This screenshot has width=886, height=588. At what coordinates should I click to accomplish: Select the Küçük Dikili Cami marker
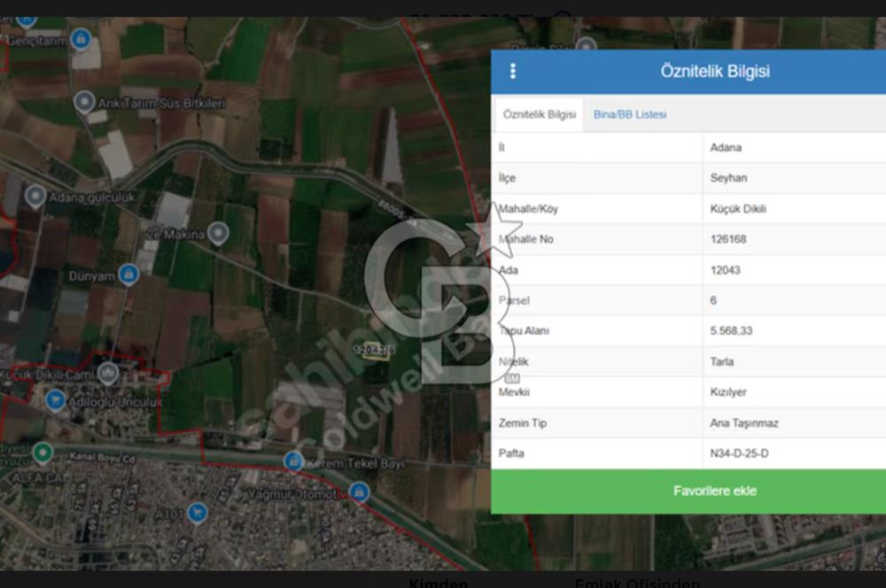(108, 373)
